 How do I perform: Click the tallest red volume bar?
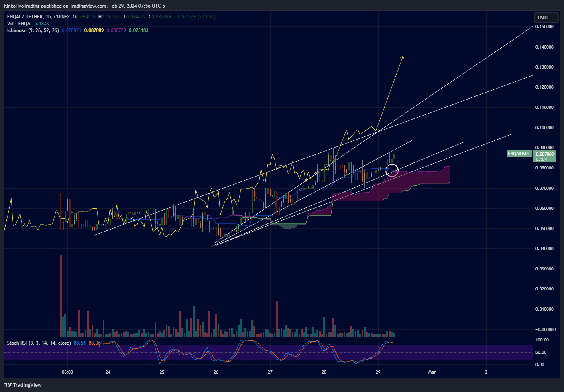[61, 296]
